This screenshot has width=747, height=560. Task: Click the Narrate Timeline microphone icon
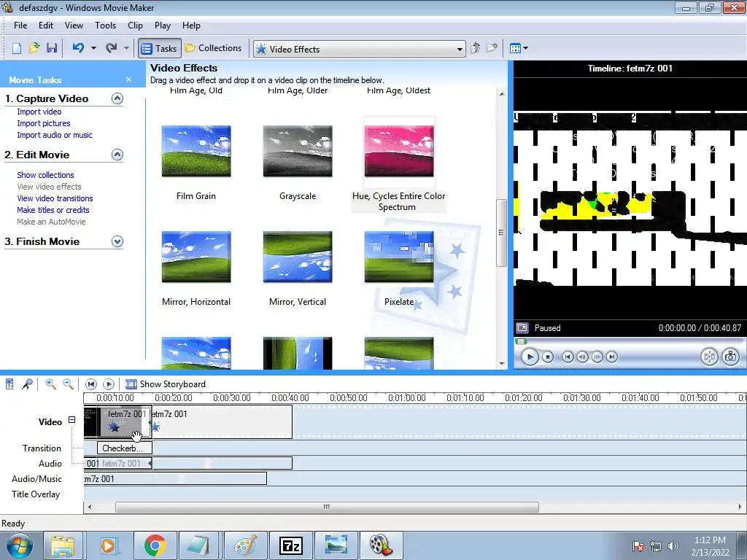click(27, 384)
